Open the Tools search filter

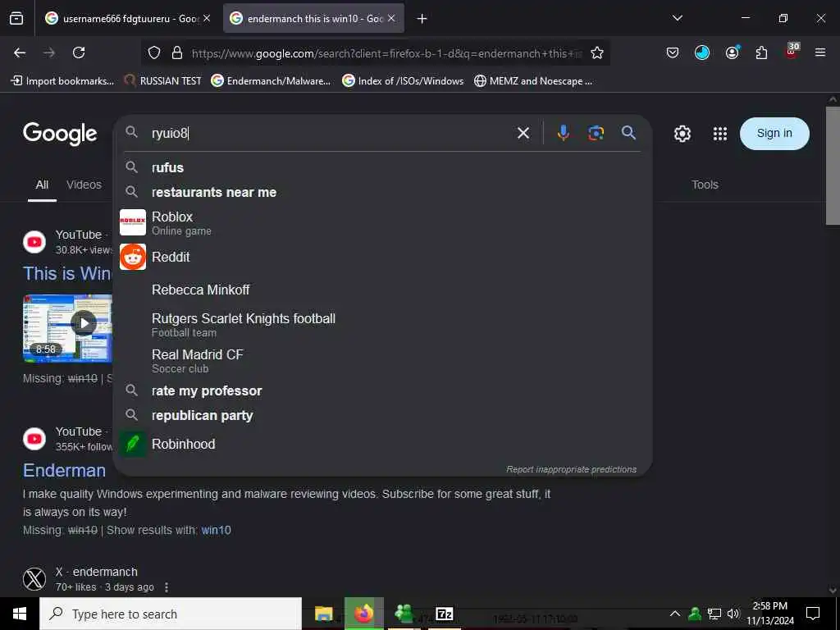[705, 185]
